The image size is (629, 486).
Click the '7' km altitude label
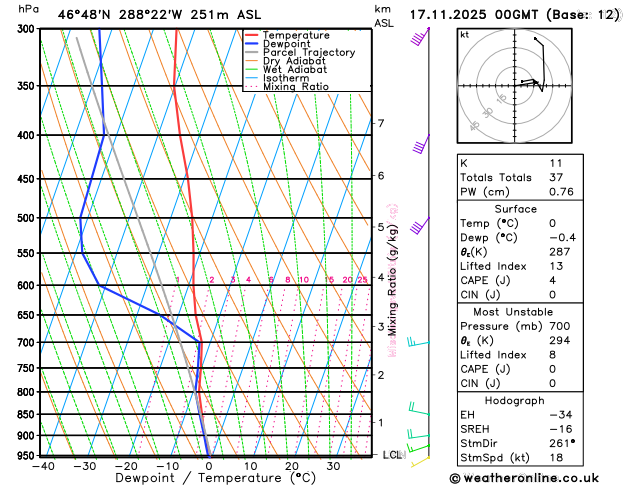click(x=381, y=123)
